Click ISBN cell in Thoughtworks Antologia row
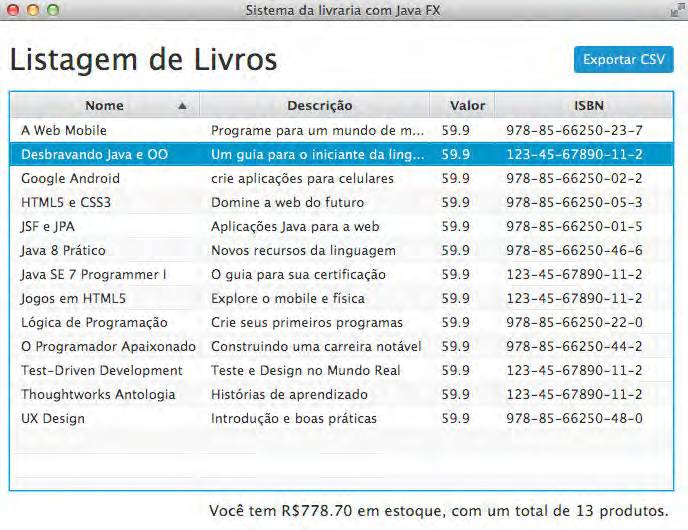 574,394
